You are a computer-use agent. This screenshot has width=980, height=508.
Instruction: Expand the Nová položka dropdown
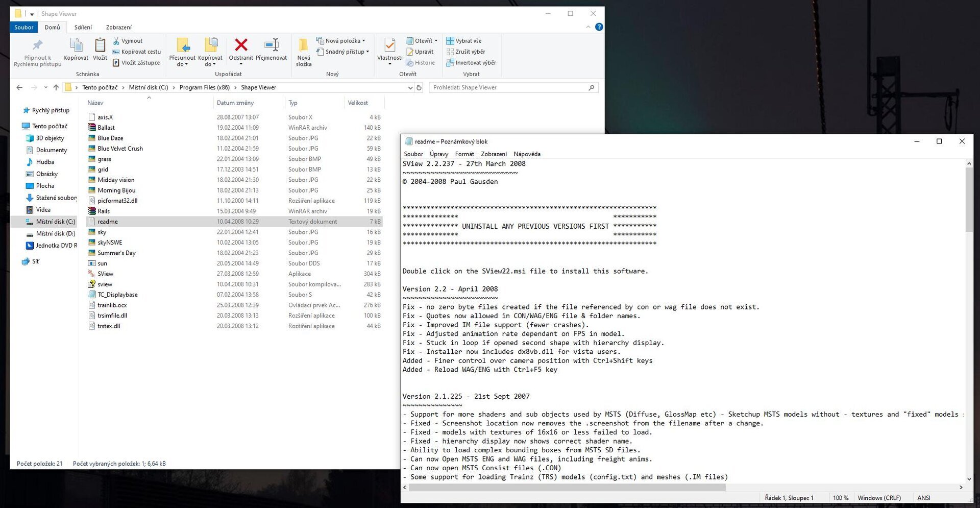coord(363,41)
